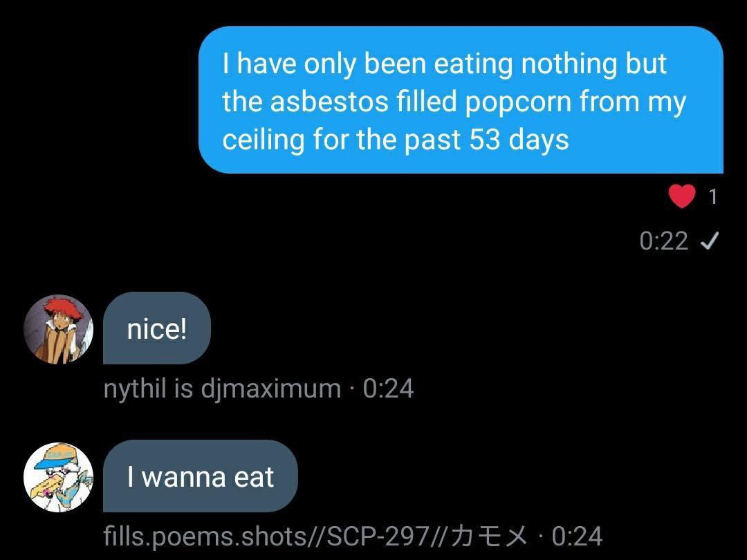The width and height of the screenshot is (747, 560).
Task: Click the 0:22 timestamp
Action: [663, 241]
